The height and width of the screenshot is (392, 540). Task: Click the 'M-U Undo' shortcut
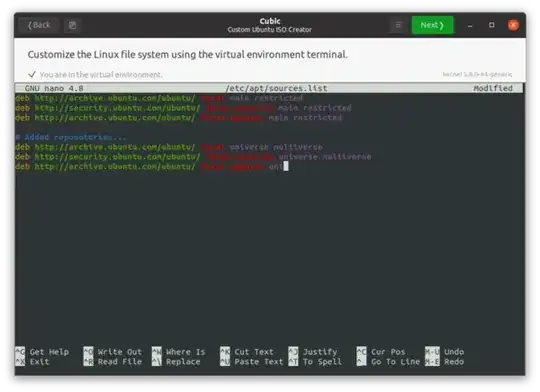point(444,352)
